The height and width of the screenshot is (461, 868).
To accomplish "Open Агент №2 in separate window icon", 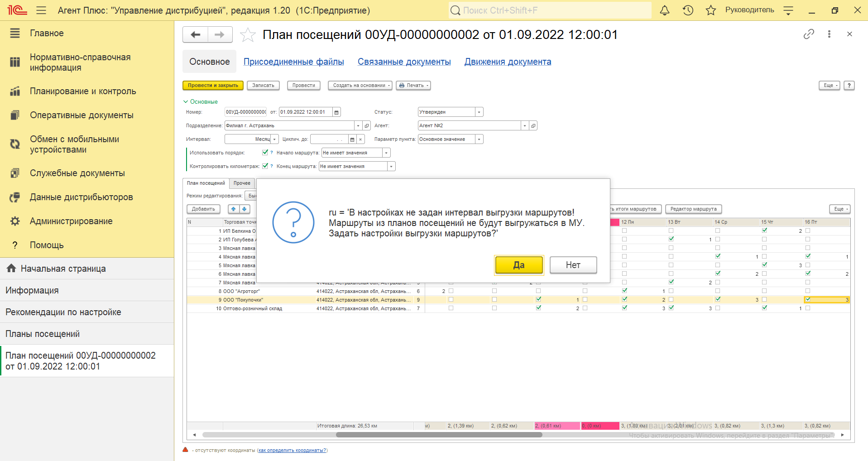I will pos(533,126).
